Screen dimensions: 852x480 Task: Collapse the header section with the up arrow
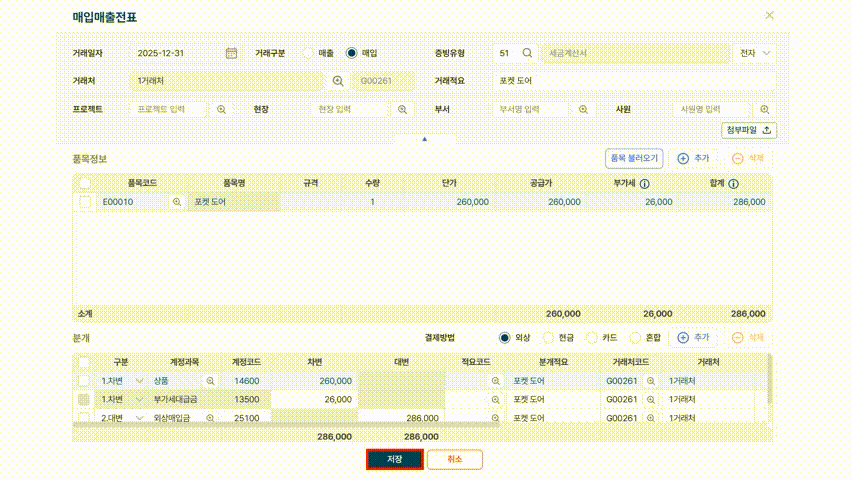[425, 139]
